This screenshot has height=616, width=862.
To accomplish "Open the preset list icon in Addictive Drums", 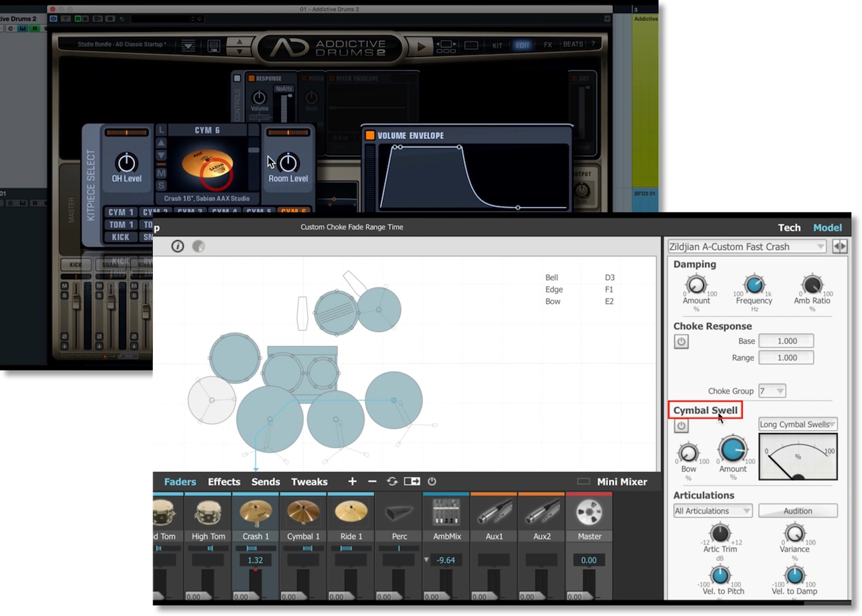I will 188,46.
